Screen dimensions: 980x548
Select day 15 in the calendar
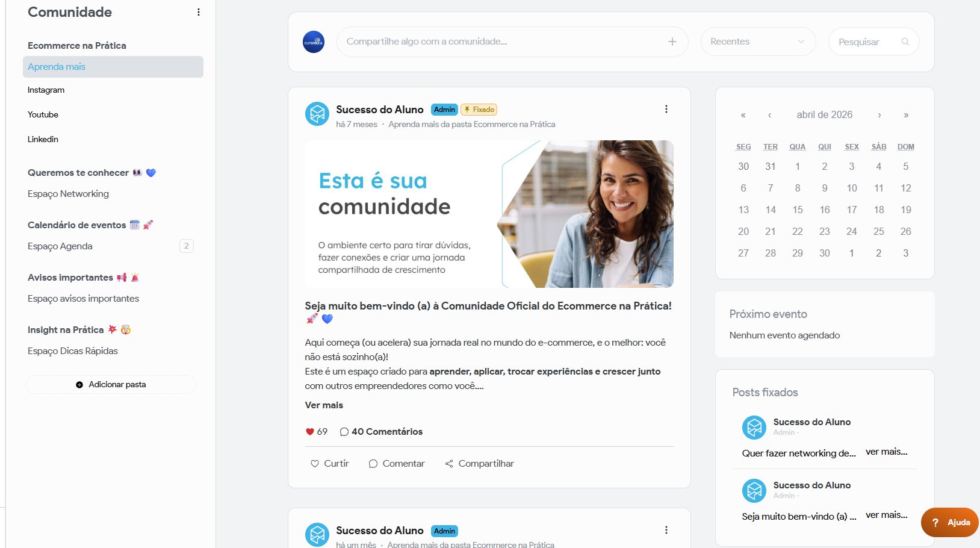click(798, 210)
